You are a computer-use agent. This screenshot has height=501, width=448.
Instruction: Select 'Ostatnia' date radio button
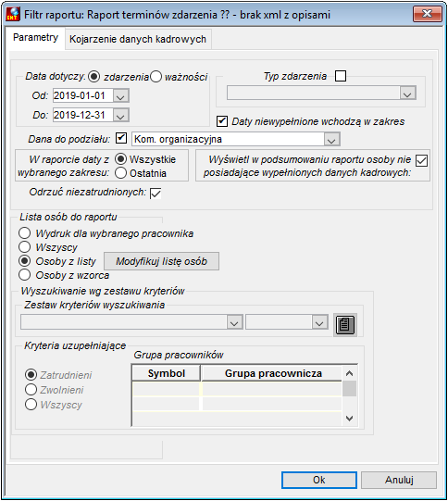120,173
